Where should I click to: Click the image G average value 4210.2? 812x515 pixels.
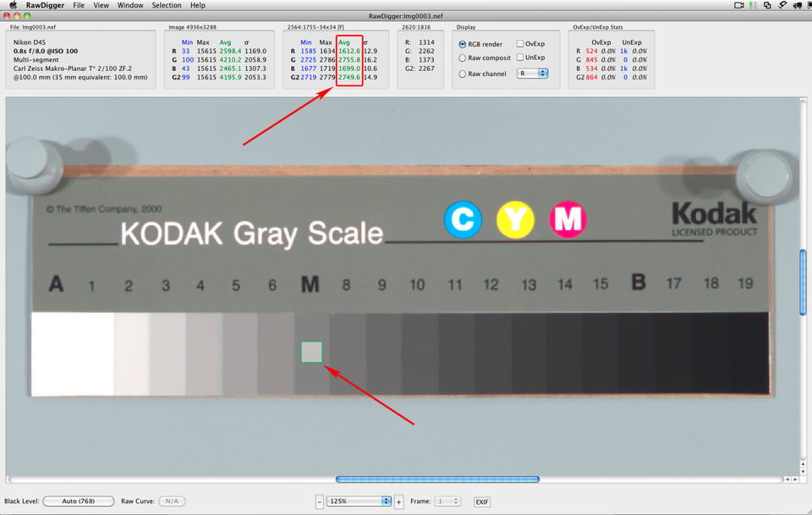click(230, 60)
